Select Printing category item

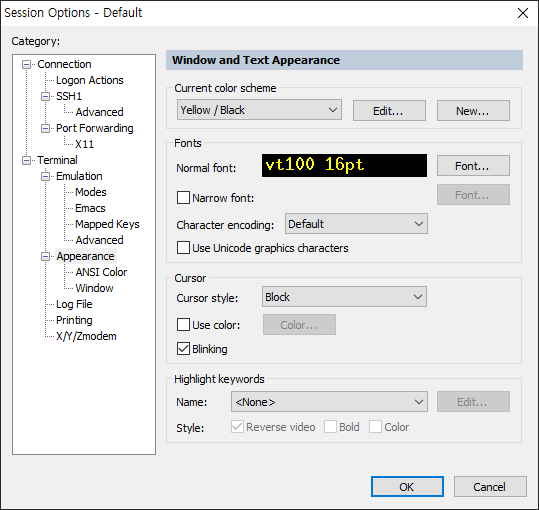[74, 320]
